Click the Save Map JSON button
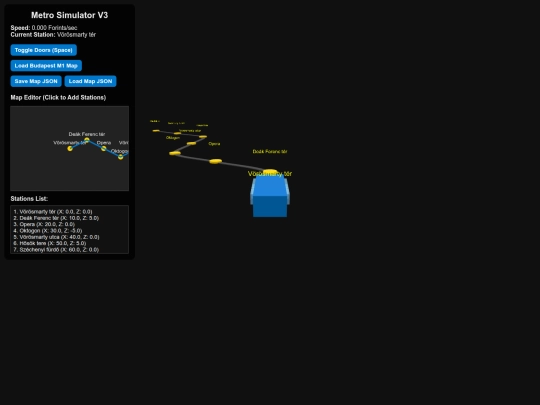The image size is (540, 405). tap(36, 81)
